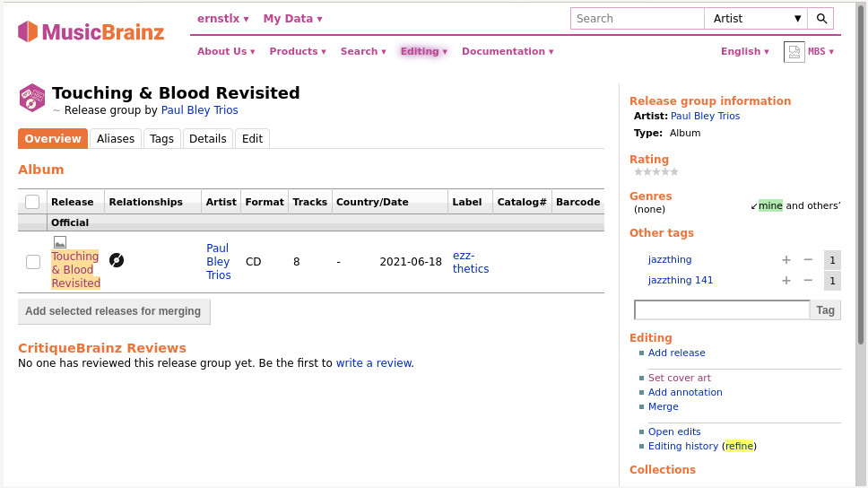Open the Touching & Blood Revisited release link
868x488 pixels.
pos(75,269)
